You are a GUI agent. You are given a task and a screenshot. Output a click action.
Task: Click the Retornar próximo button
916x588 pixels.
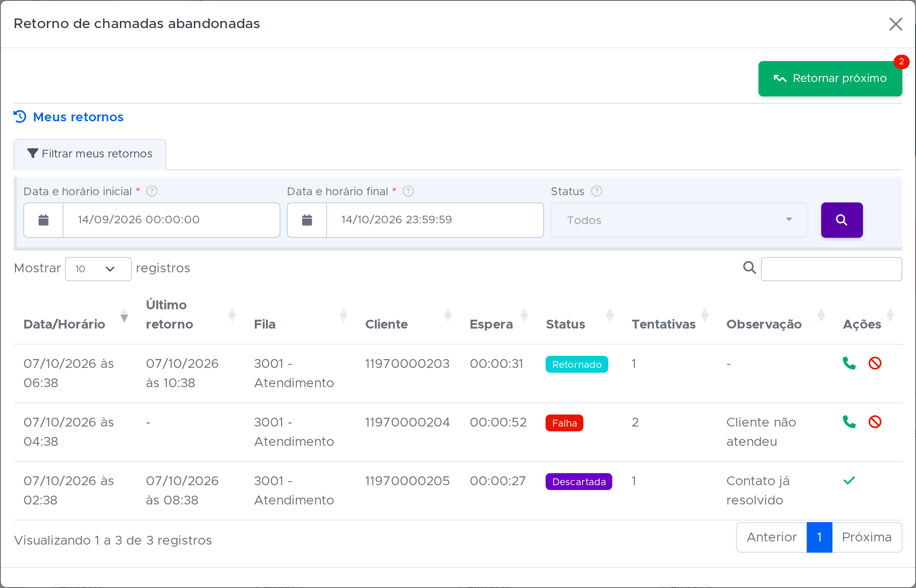click(x=830, y=79)
